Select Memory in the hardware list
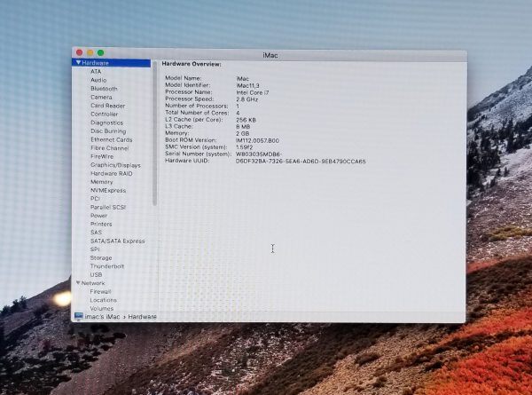The width and height of the screenshot is (532, 395). [101, 182]
